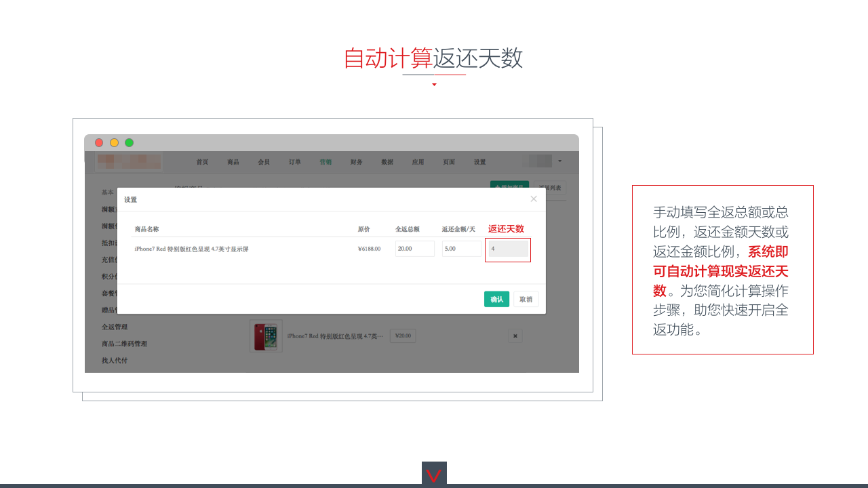This screenshot has height=488, width=868.
Task: Click the blurred user name in the top bar
Action: (540, 161)
